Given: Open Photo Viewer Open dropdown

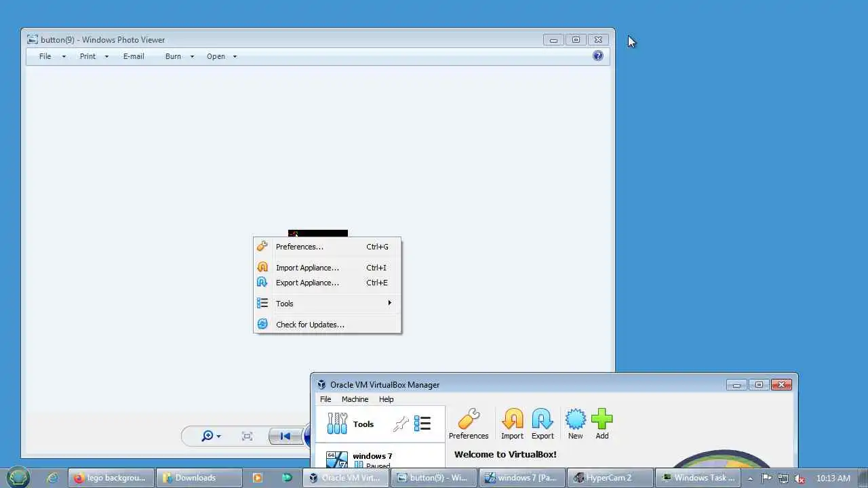Looking at the screenshot, I should [222, 56].
